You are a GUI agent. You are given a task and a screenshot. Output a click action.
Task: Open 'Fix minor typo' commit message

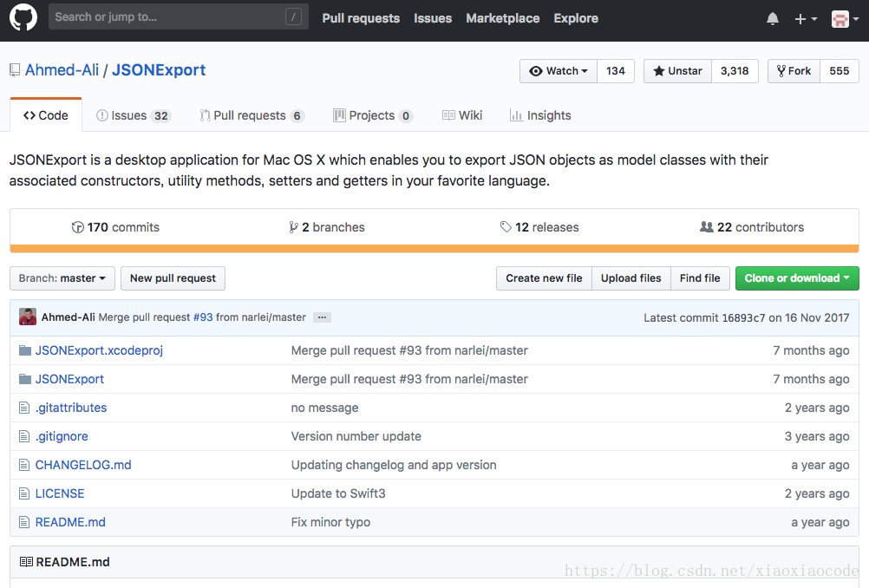330,522
